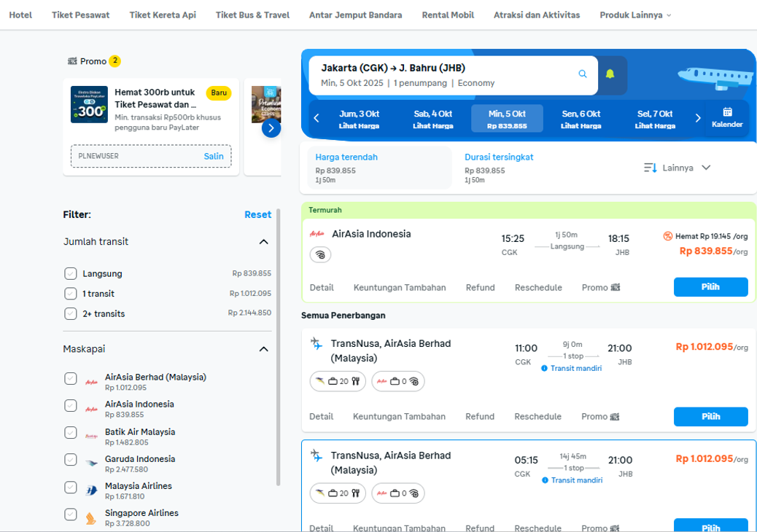Image resolution: width=757 pixels, height=532 pixels.
Task: Open the Kalender calendar icon
Action: (727, 117)
